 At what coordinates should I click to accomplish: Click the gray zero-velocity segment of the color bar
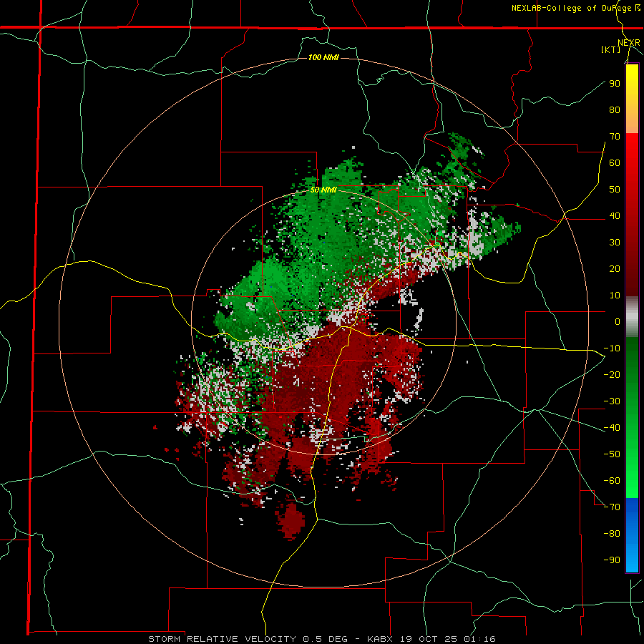coord(632,317)
